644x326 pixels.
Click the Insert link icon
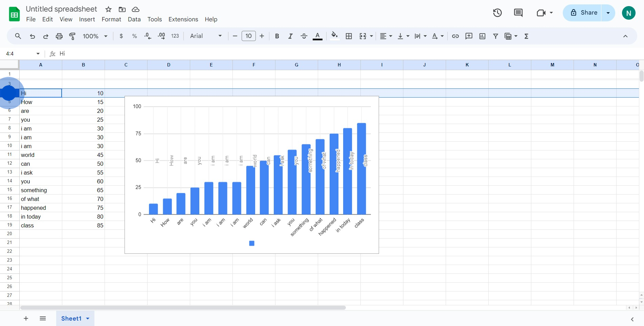[455, 36]
